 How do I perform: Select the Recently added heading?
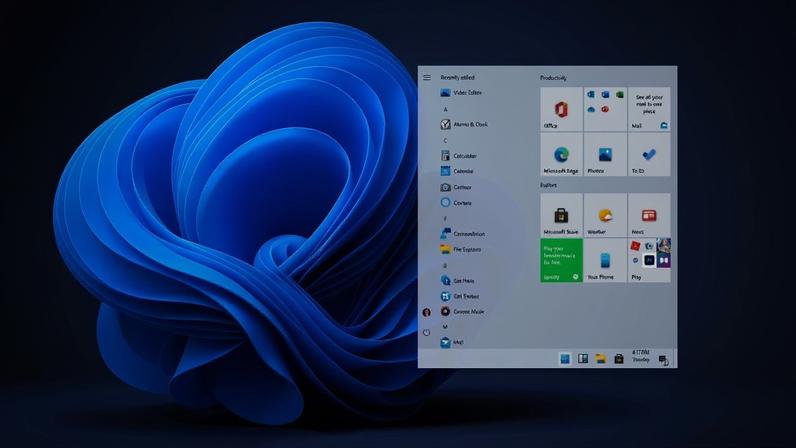457,78
